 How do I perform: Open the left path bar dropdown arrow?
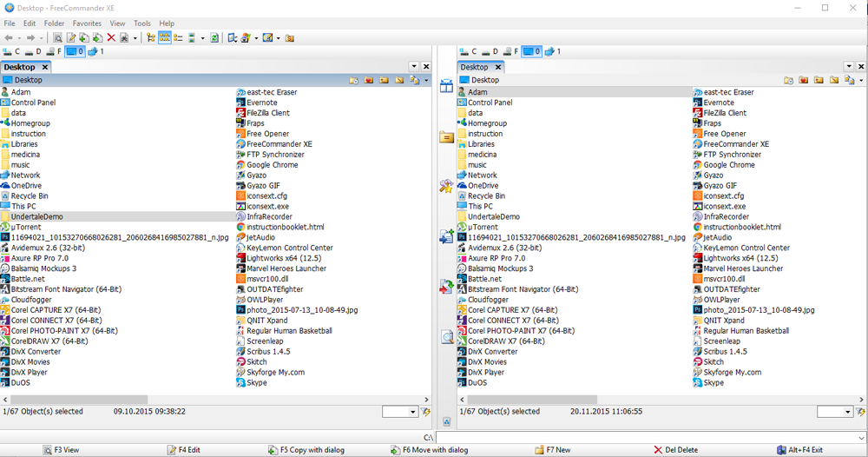tap(426, 81)
